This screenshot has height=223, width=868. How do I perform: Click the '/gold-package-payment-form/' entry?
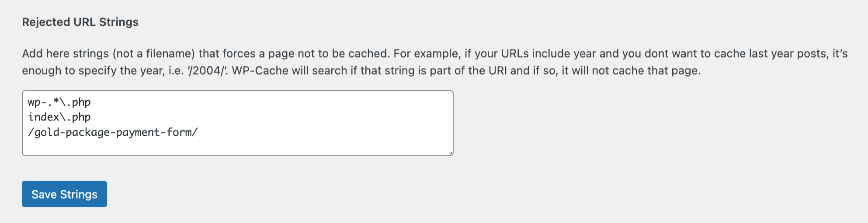[113, 132]
